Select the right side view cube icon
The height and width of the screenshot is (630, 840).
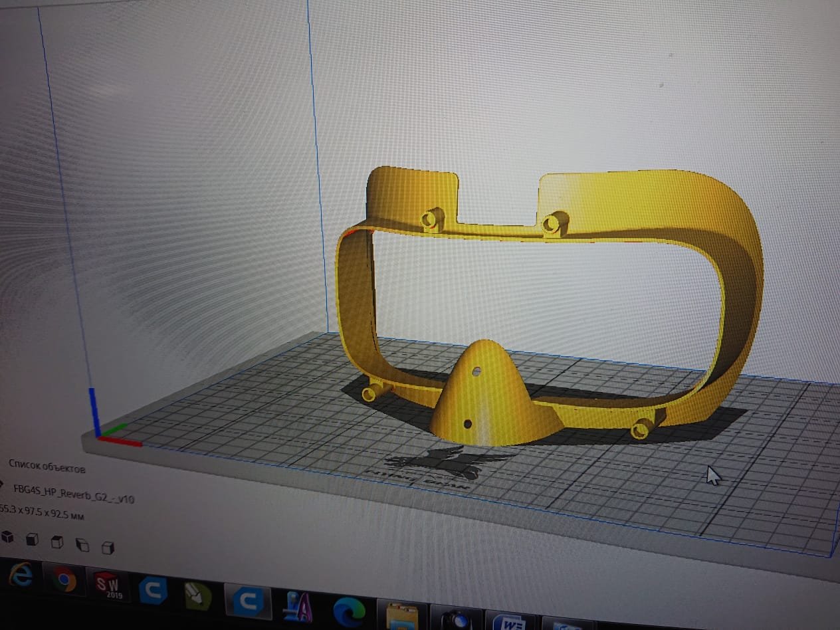(108, 548)
